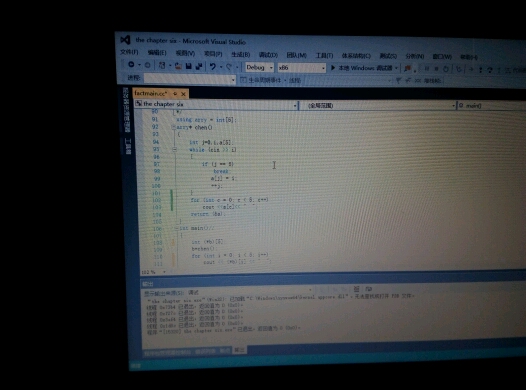Click the Visual Studio logo icon
The image size is (526, 390).
(125, 40)
